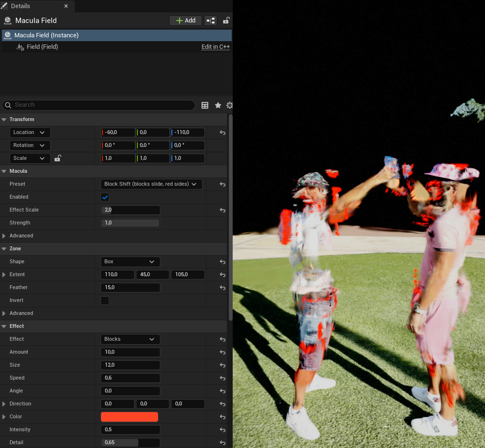Click the Size field 12,0

point(130,366)
